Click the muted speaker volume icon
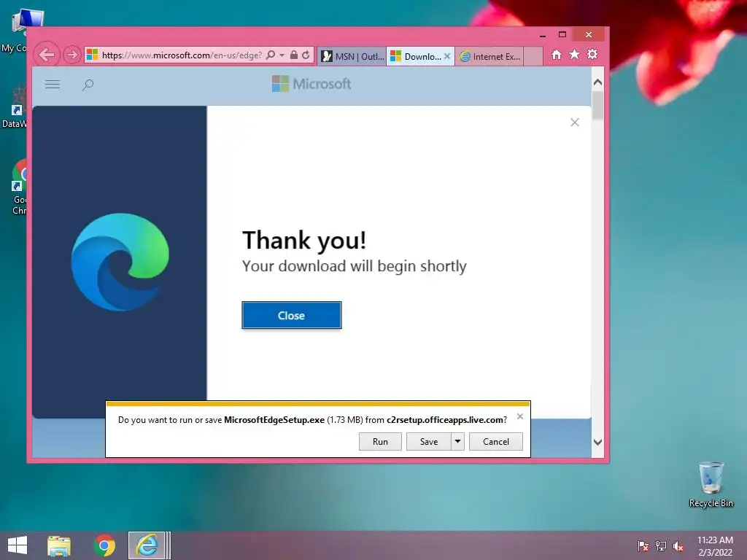The height and width of the screenshot is (560, 747). tap(678, 545)
